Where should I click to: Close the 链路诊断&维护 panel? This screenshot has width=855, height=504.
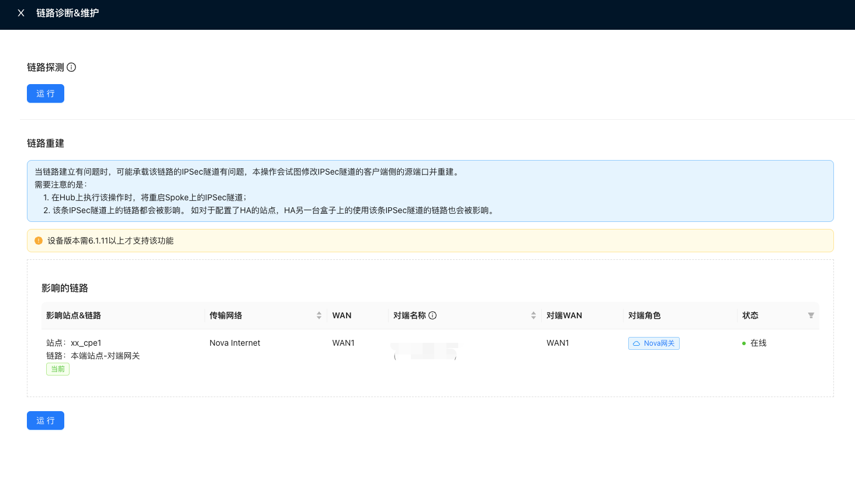coord(21,13)
